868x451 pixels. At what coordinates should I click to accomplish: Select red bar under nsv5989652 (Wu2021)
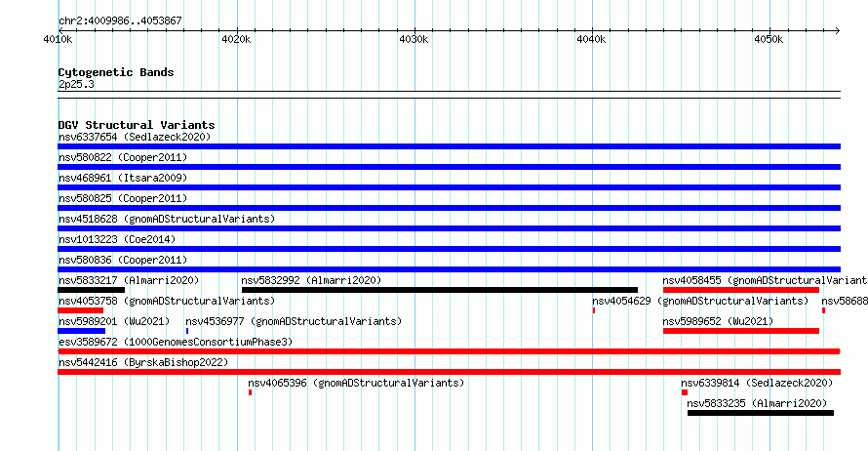click(741, 331)
